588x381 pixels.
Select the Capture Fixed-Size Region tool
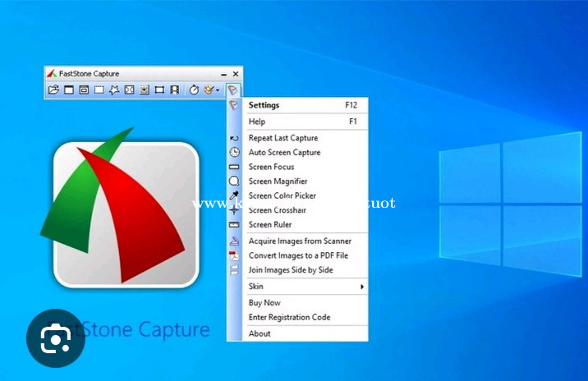159,90
